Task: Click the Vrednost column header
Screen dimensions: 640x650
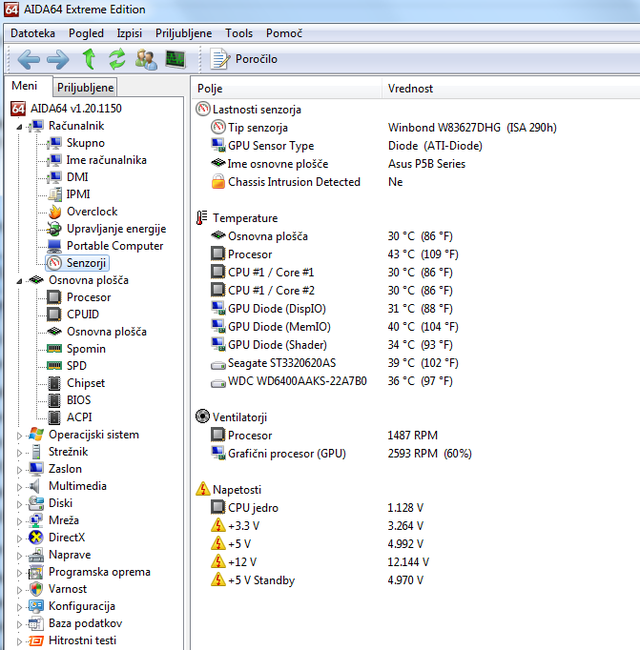Action: [511, 88]
